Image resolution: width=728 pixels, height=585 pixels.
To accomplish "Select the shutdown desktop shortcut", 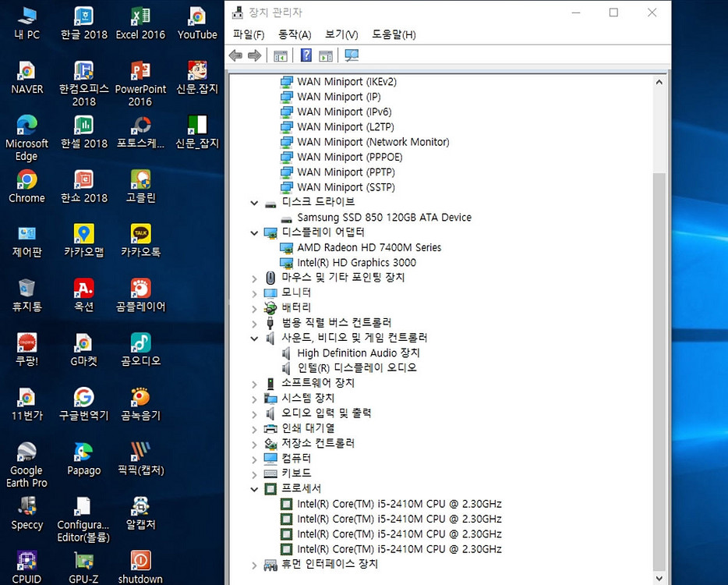I will [140, 567].
